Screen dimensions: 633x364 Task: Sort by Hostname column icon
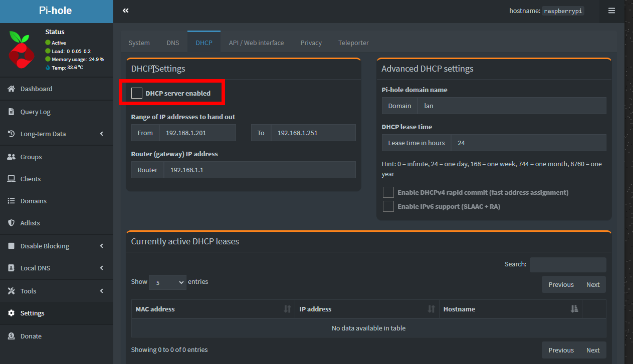click(574, 309)
